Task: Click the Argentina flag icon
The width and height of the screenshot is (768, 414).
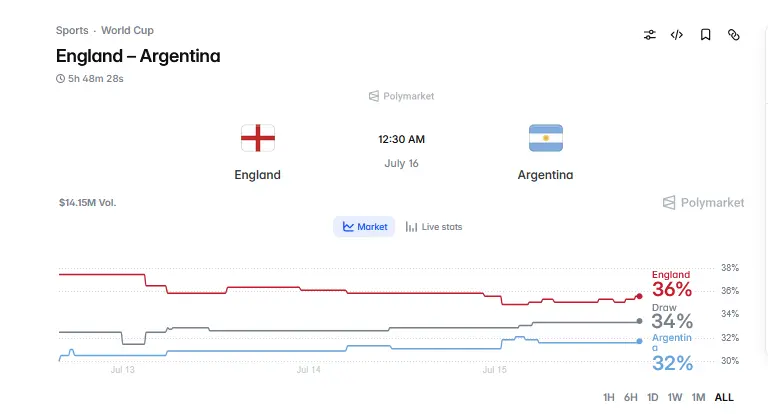Action: pyautogui.click(x=546, y=138)
